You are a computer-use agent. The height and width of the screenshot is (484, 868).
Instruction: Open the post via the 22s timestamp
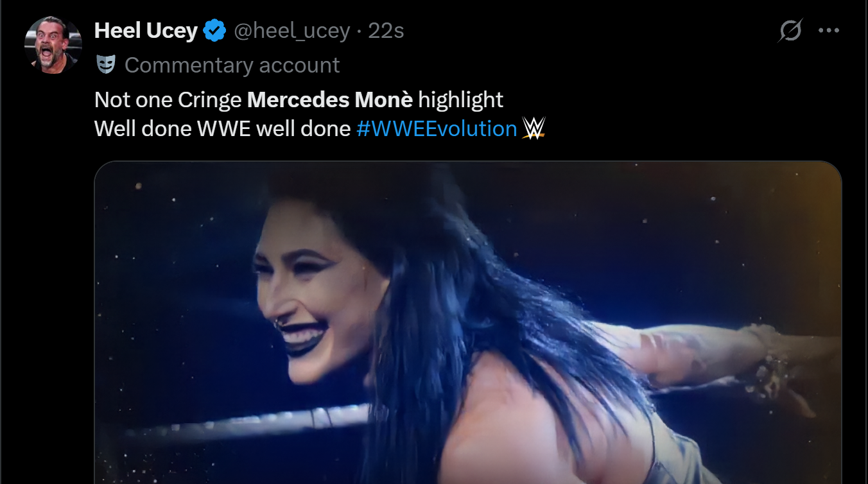(386, 30)
